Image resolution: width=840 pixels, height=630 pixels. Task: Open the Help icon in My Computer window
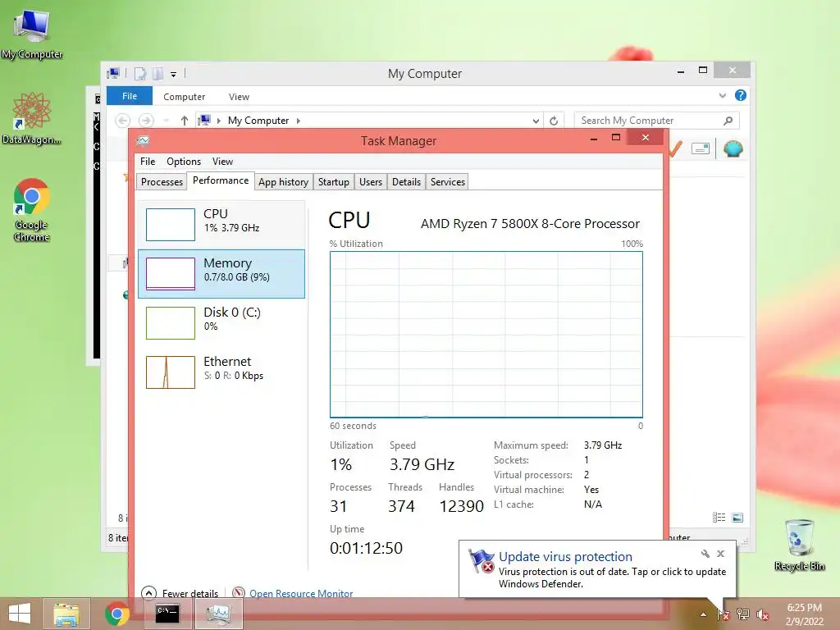[741, 95]
